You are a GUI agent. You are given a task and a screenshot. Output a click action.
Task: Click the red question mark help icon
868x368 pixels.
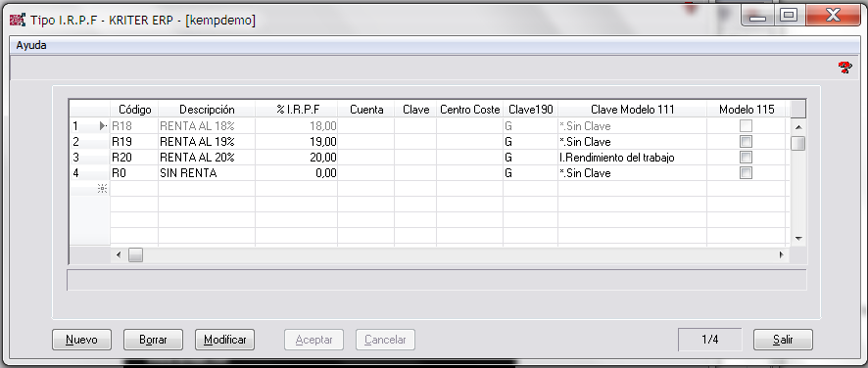click(x=844, y=69)
